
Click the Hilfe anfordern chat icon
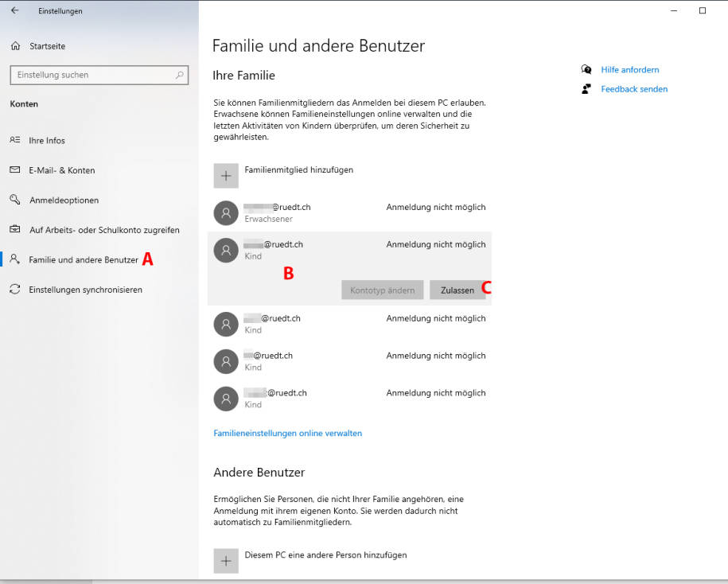[x=586, y=70]
